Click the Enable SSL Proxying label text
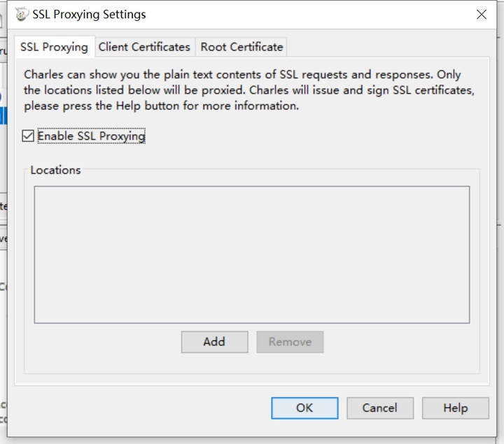 (91, 136)
